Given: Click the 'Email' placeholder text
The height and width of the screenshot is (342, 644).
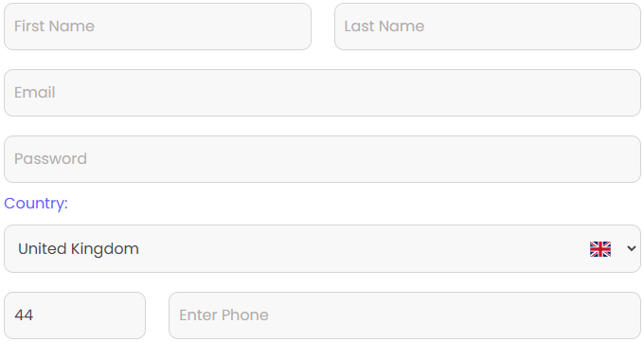Looking at the screenshot, I should [34, 93].
